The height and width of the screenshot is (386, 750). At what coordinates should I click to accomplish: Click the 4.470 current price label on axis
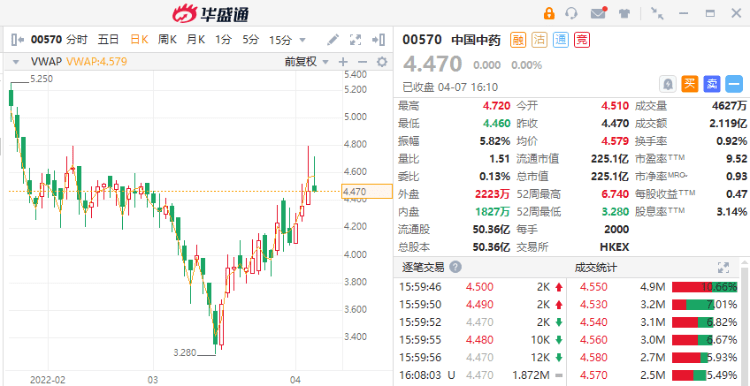pyautogui.click(x=366, y=191)
